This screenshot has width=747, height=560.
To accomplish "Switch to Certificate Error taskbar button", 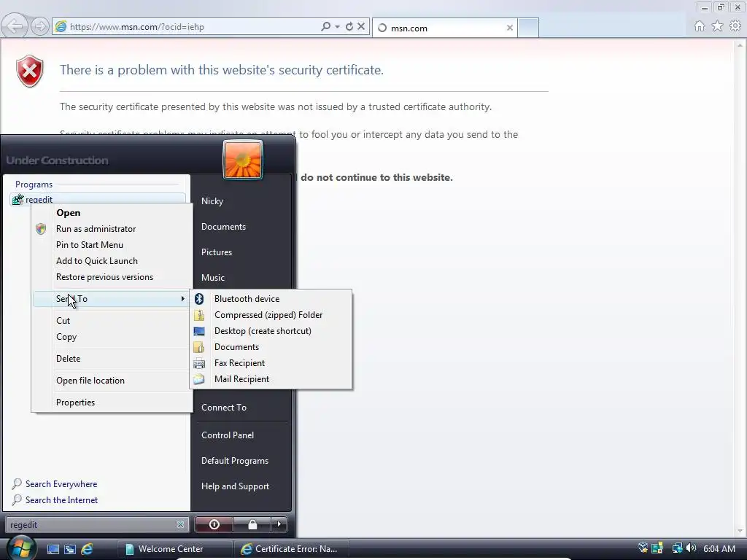I will tap(292, 549).
